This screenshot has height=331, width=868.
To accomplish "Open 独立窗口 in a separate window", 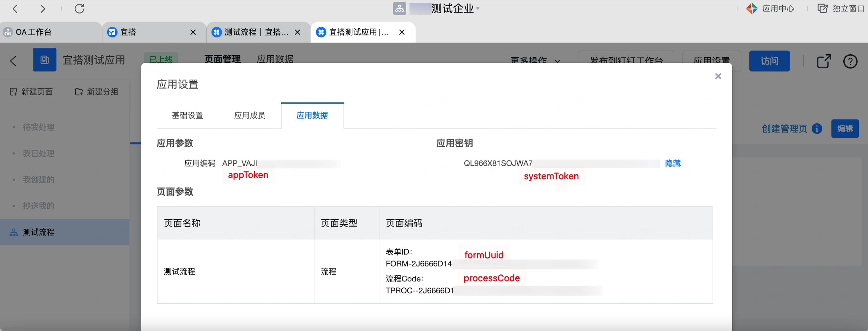I will [x=841, y=9].
